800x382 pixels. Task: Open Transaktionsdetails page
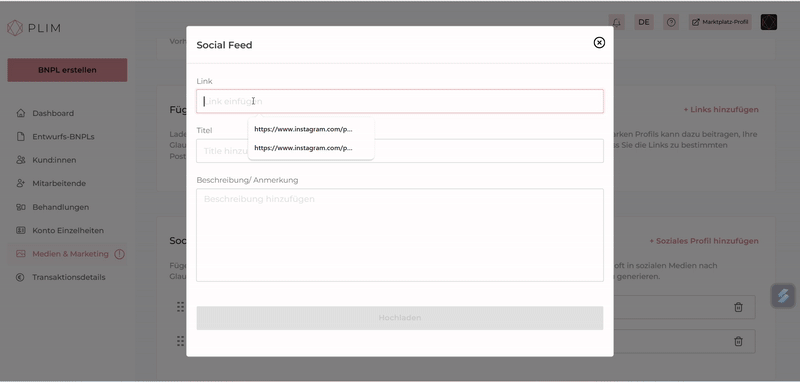coord(68,277)
